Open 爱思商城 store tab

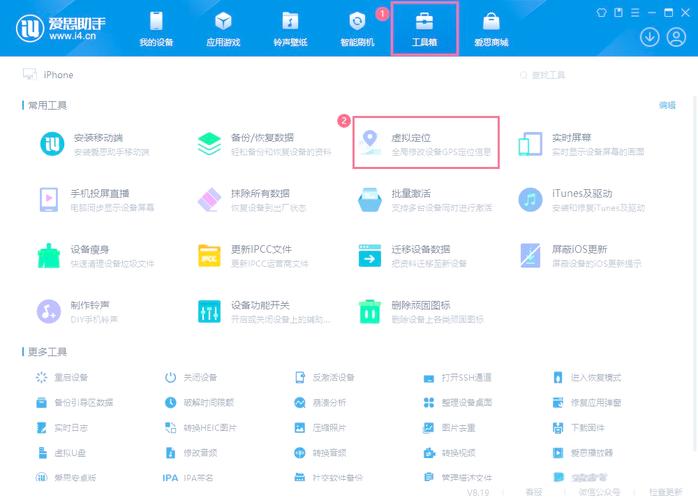pyautogui.click(x=491, y=28)
